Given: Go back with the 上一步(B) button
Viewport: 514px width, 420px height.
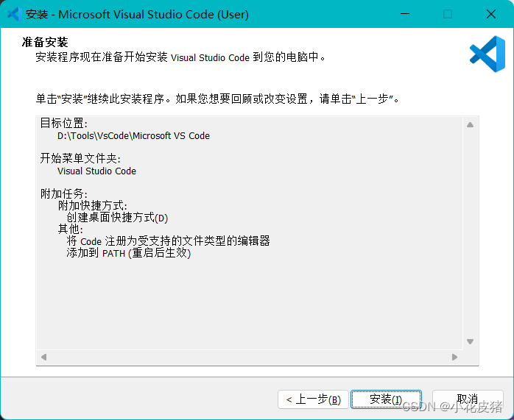Looking at the screenshot, I should pyautogui.click(x=313, y=399).
